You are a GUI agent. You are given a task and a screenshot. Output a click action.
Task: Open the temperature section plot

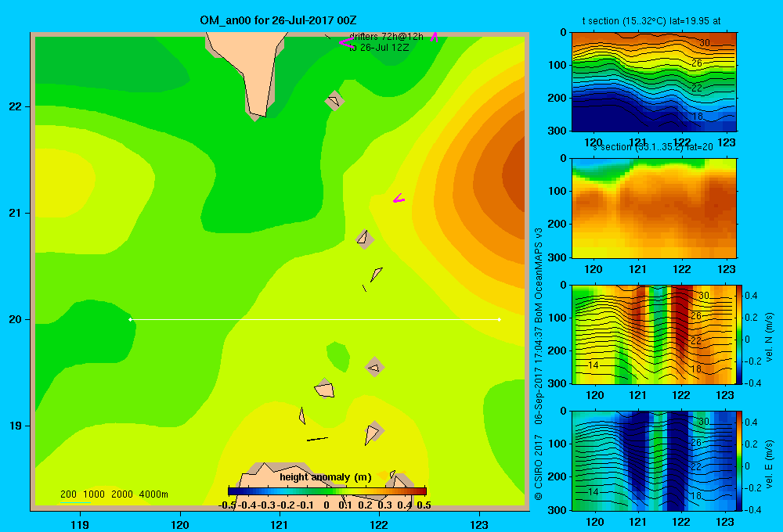pyautogui.click(x=654, y=82)
